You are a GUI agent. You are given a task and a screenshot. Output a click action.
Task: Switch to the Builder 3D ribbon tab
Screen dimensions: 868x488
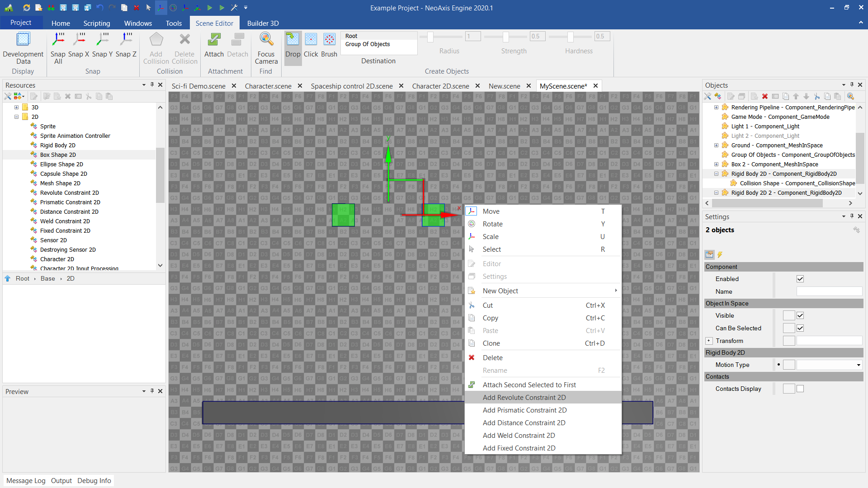263,23
